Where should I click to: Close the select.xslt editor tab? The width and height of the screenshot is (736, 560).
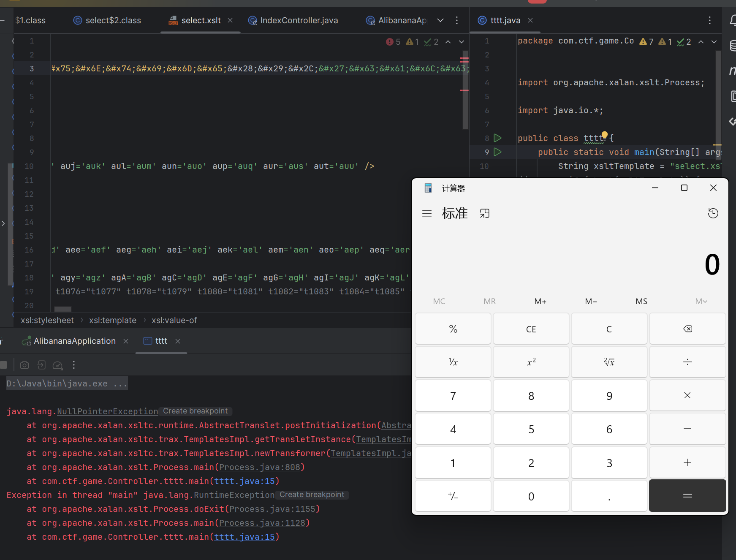[x=230, y=20]
